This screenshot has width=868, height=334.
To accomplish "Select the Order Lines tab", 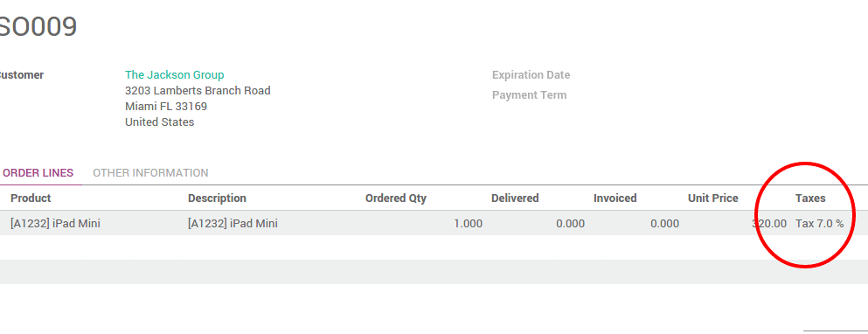I will point(38,173).
